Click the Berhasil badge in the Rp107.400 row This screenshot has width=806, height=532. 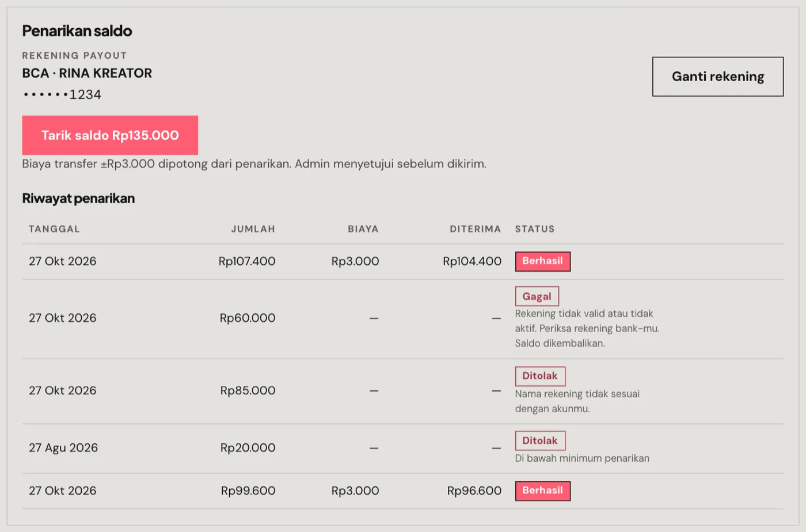[543, 261]
